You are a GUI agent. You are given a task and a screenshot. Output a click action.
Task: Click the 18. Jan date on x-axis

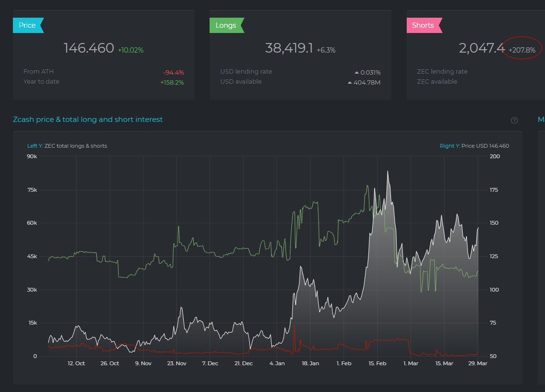pos(311,363)
